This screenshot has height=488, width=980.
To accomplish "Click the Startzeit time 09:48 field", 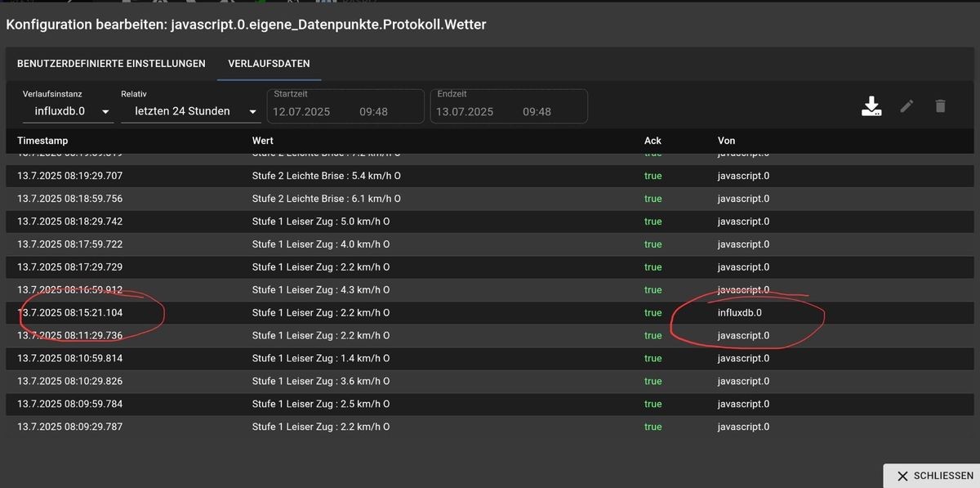I will coord(373,112).
